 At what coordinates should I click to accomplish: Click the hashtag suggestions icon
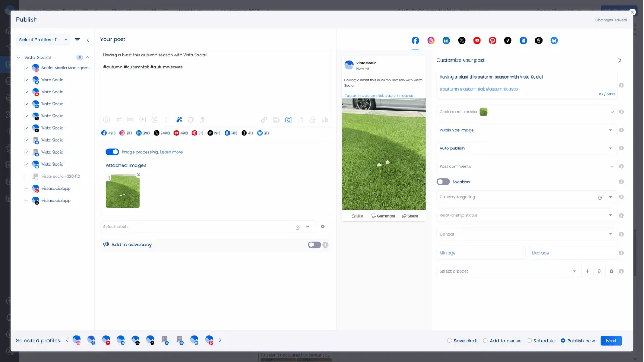click(x=118, y=119)
